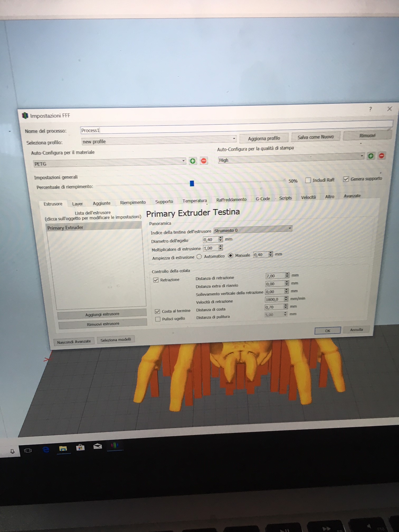Close the Impostazioni FFF dialog
Image resolution: width=399 pixels, height=532 pixels.
pyautogui.click(x=389, y=109)
